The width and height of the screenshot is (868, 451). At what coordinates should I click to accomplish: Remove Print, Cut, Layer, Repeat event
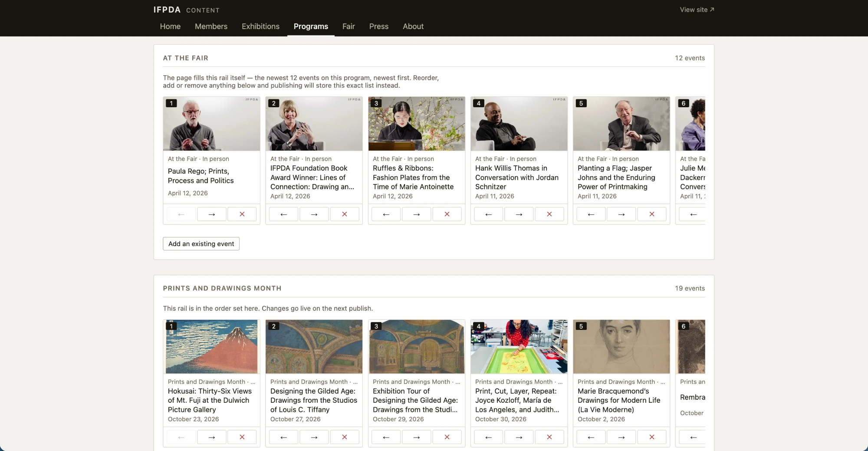pos(549,437)
